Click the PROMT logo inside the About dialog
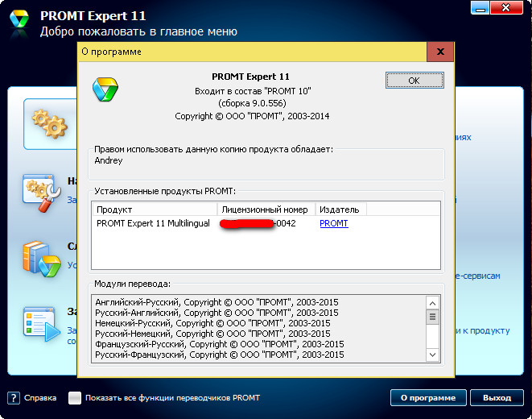 [x=106, y=86]
